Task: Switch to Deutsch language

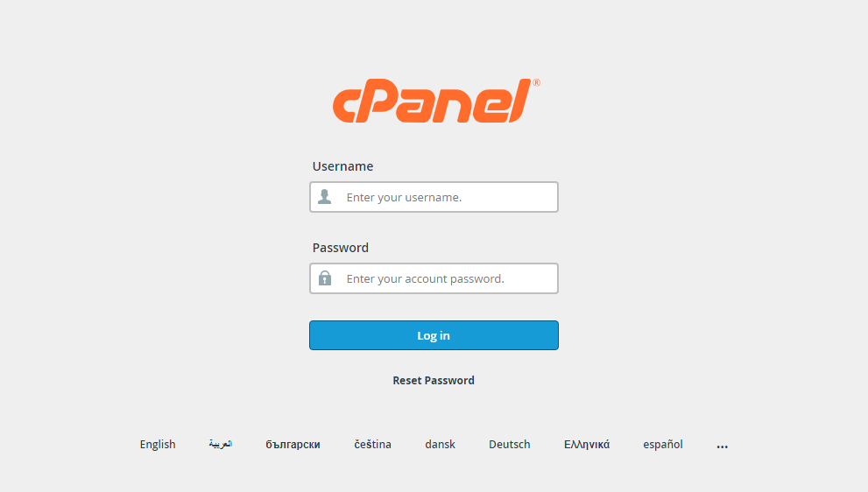Action: click(x=509, y=445)
